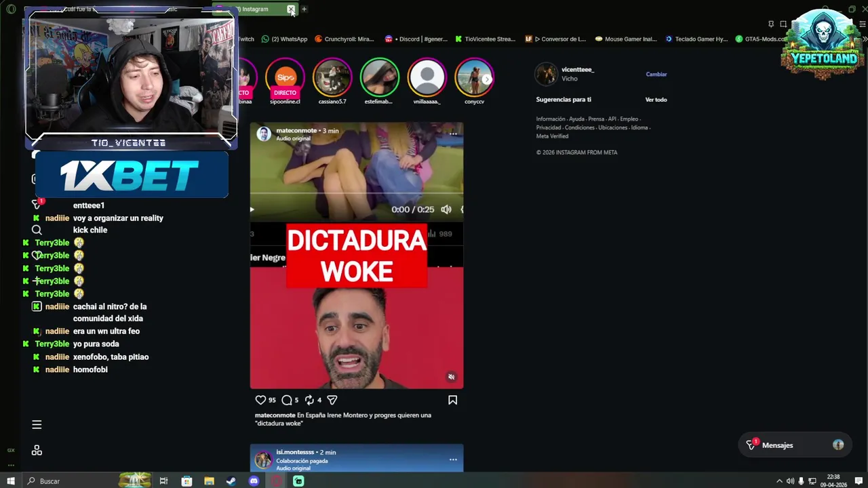868x488 pixels.
Task: Open a new browser tab
Action: (x=304, y=9)
